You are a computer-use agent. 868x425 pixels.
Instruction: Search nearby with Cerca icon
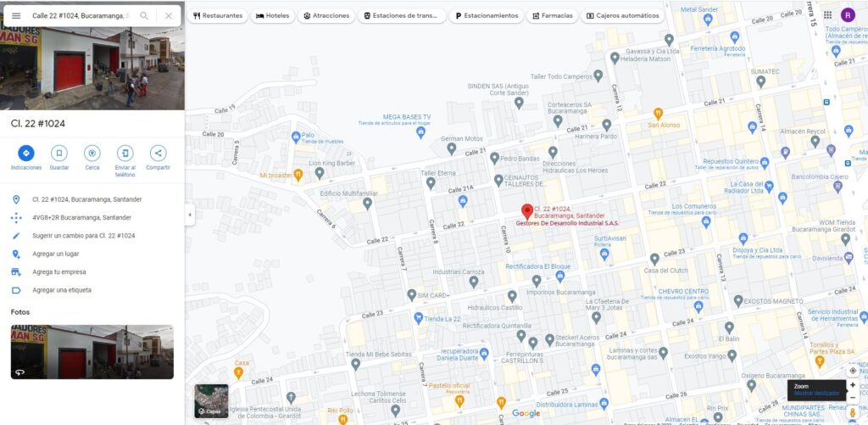point(92,154)
